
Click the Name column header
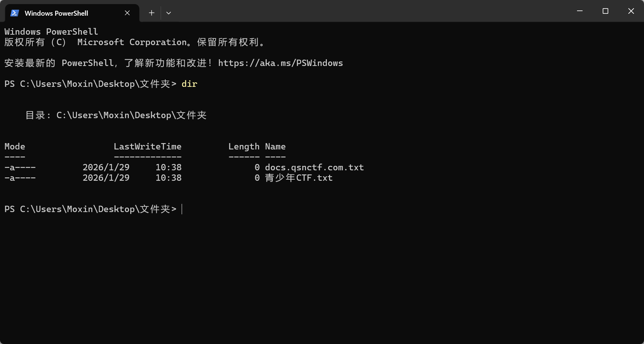[x=275, y=146]
